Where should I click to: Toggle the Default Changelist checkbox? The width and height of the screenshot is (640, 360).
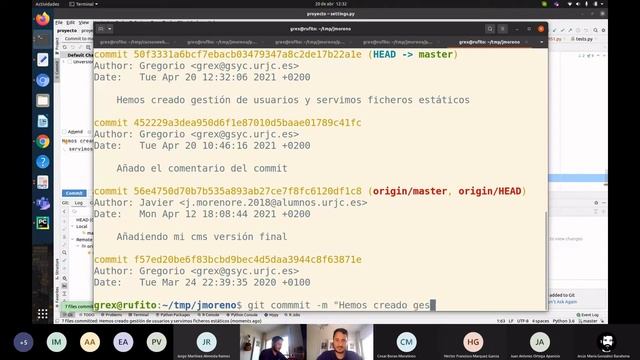point(64,55)
